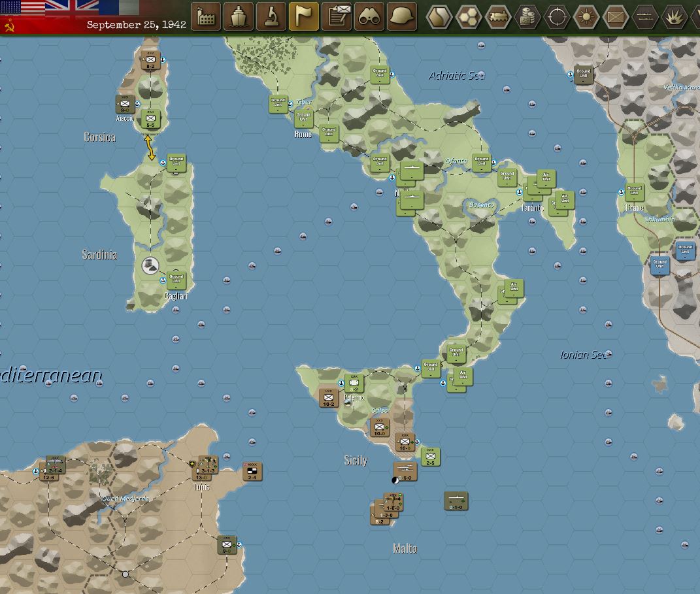Viewport: 700px width, 594px height.
Task: Select the 10-2 corps in western Sicily
Action: [329, 398]
